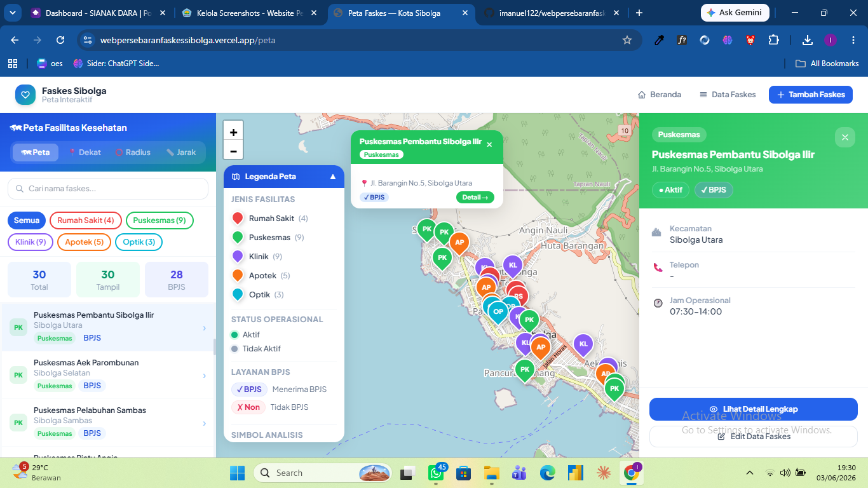Close the green detail side panel
The image size is (868, 488).
[845, 137]
